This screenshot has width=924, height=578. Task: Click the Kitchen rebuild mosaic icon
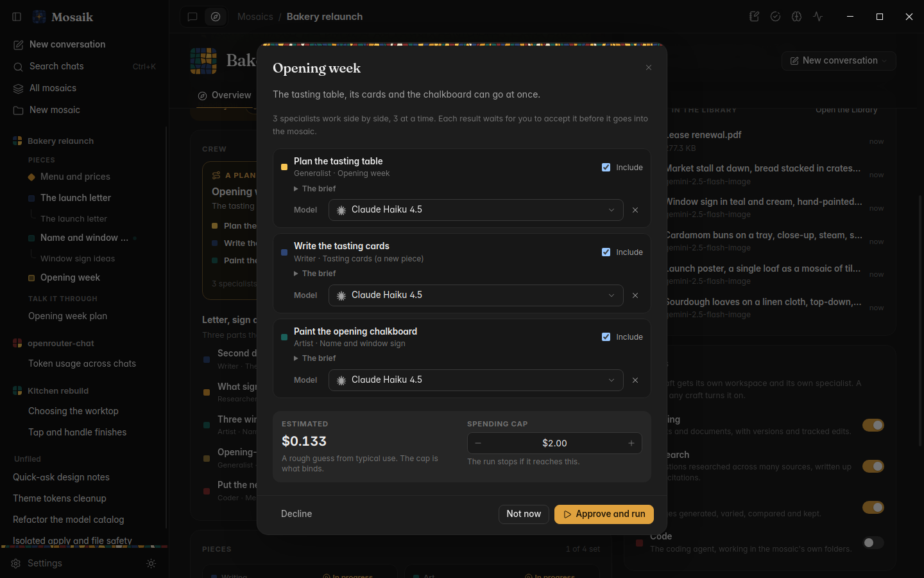(x=17, y=390)
